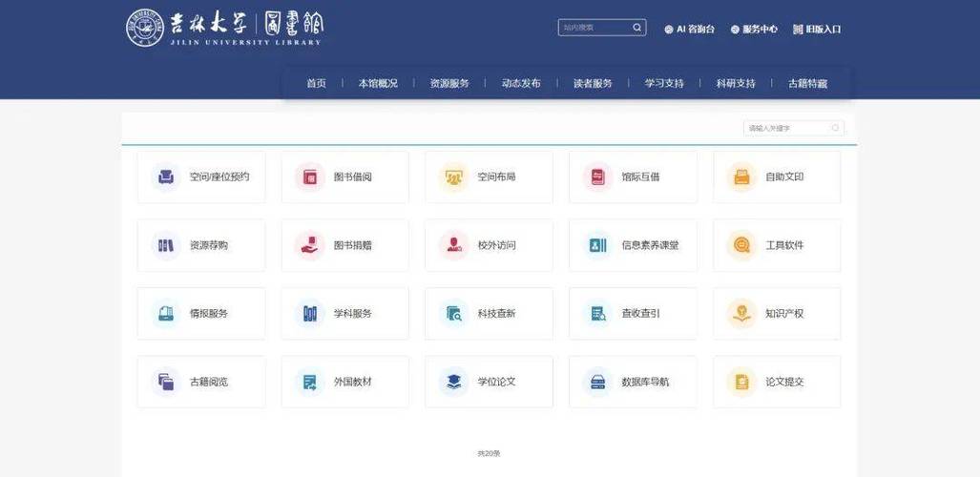The width and height of the screenshot is (980, 477).
Task: Click the 情报服务 icon
Action: (x=166, y=314)
